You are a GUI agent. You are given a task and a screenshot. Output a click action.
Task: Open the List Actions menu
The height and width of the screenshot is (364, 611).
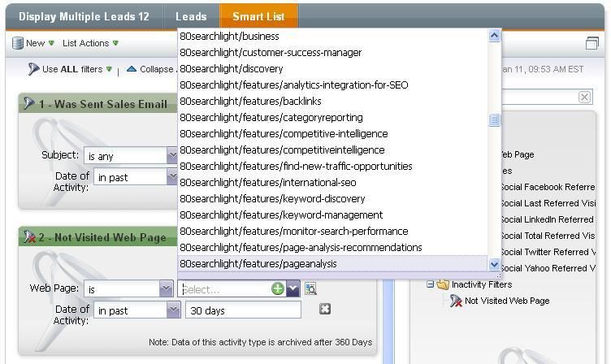pos(90,43)
